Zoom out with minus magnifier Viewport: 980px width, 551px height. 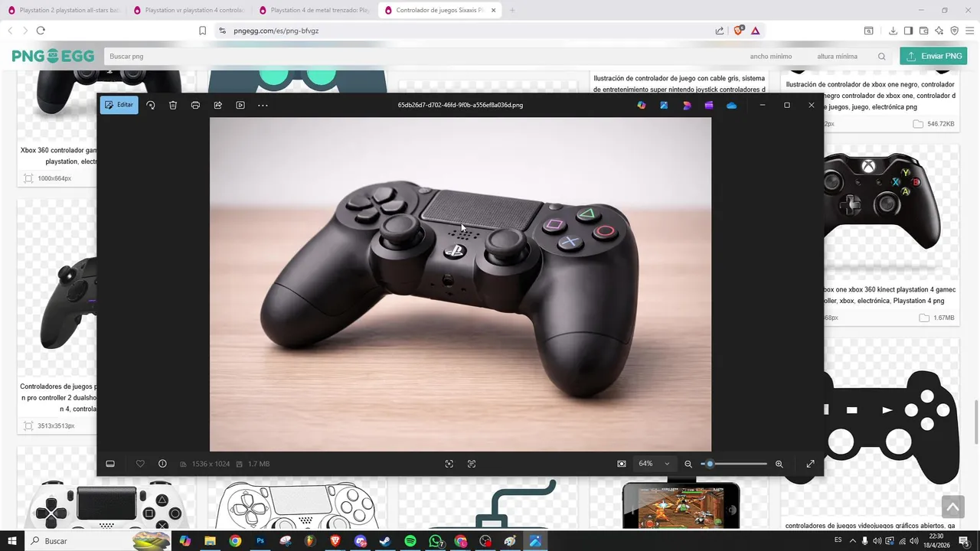point(688,464)
